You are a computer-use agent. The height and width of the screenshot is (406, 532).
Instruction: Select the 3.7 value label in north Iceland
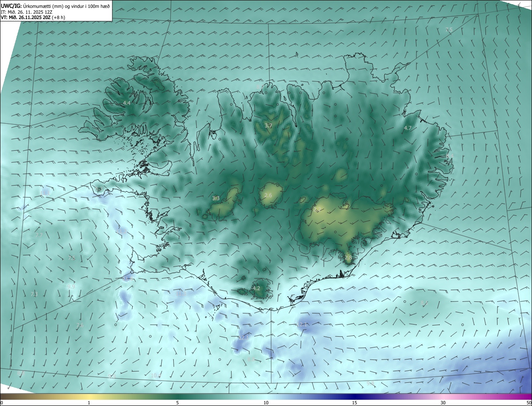268,125
